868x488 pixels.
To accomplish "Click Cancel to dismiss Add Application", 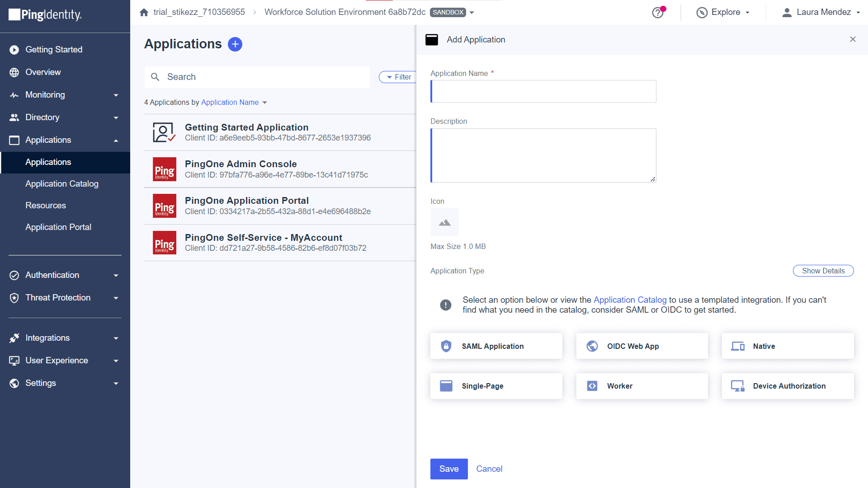I will (490, 469).
